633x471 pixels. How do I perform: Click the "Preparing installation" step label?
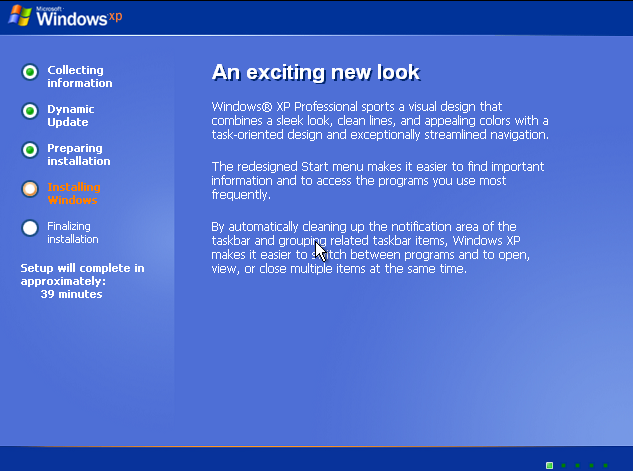(x=79, y=155)
